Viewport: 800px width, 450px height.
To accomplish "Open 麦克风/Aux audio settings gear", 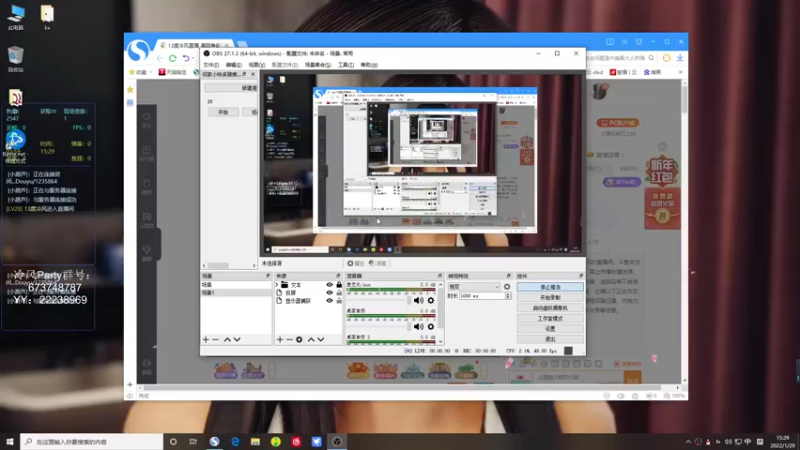I will coord(431,301).
